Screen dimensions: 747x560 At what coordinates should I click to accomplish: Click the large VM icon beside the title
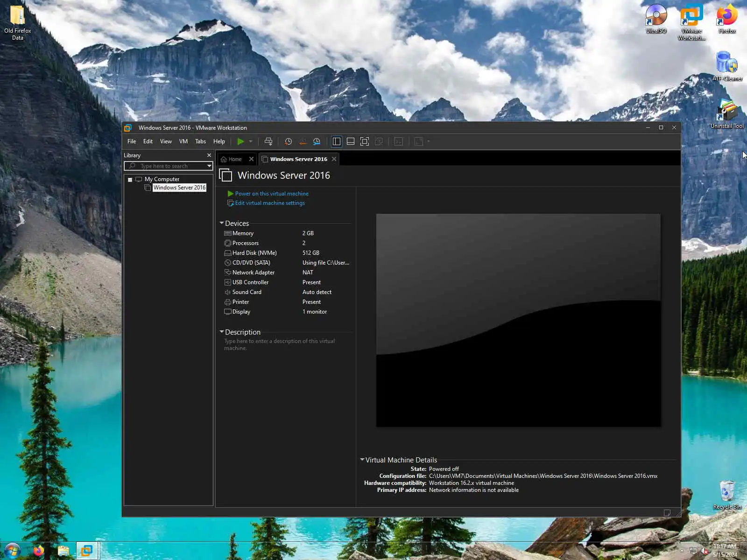[x=226, y=175]
